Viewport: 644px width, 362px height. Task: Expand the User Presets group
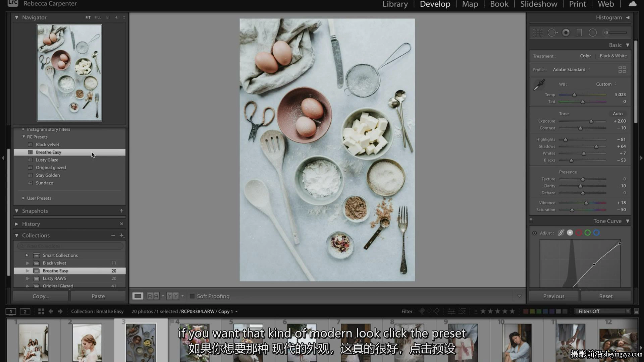coord(23,198)
